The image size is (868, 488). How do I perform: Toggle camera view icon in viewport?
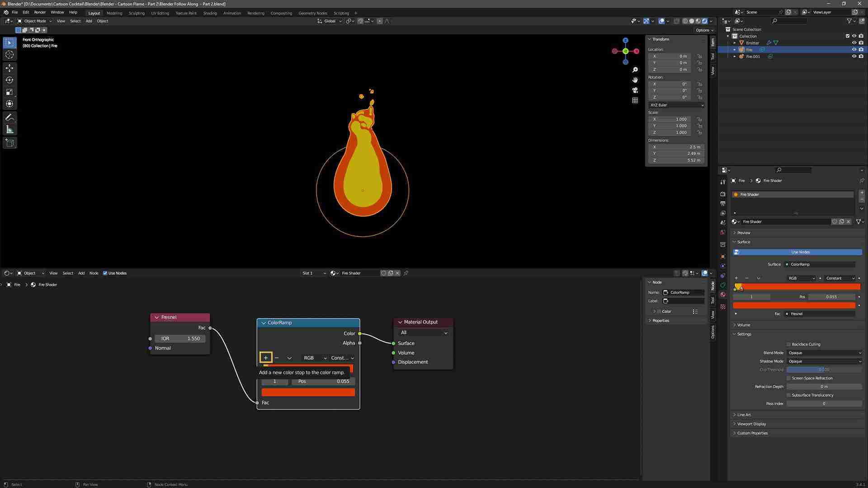pos(635,90)
